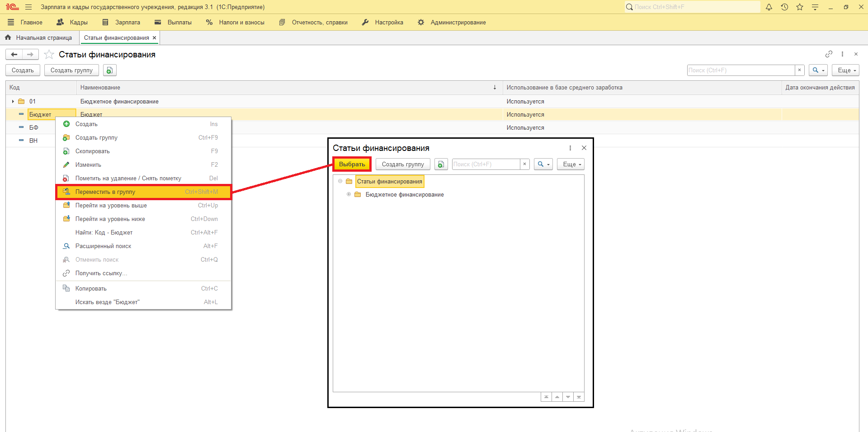Open Отчетность, справки section
868x432 pixels.
tap(314, 22)
